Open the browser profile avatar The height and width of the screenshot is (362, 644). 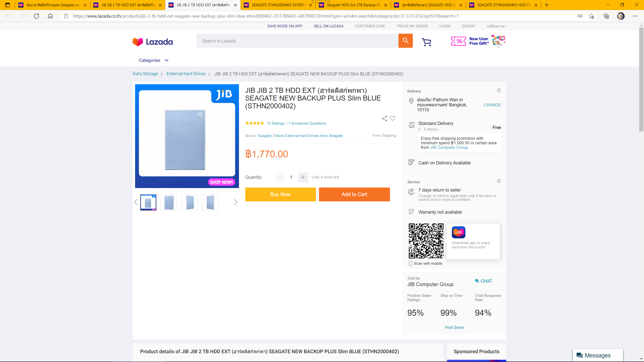[x=621, y=16]
